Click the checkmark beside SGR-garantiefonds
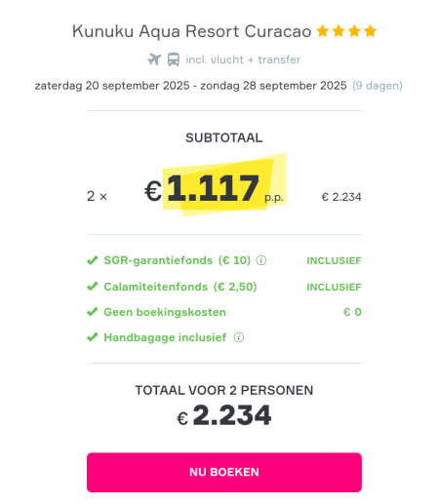The width and height of the screenshot is (439, 504). pos(93,260)
